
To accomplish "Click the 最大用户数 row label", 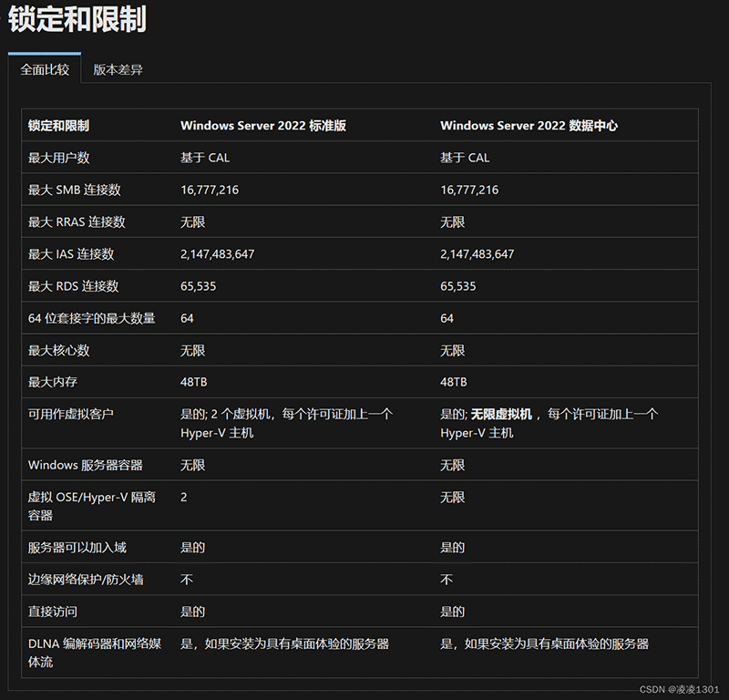I will coord(58,158).
